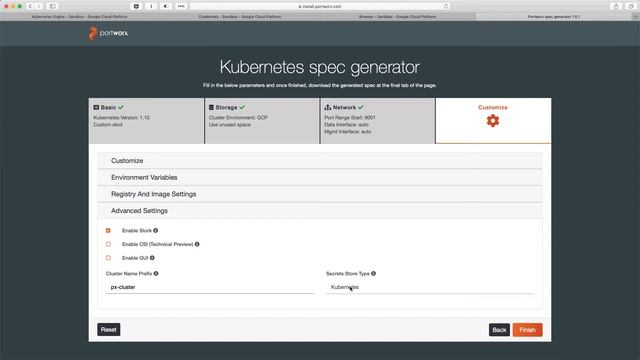
Task: Add a new Safari tab
Action: click(636, 17)
